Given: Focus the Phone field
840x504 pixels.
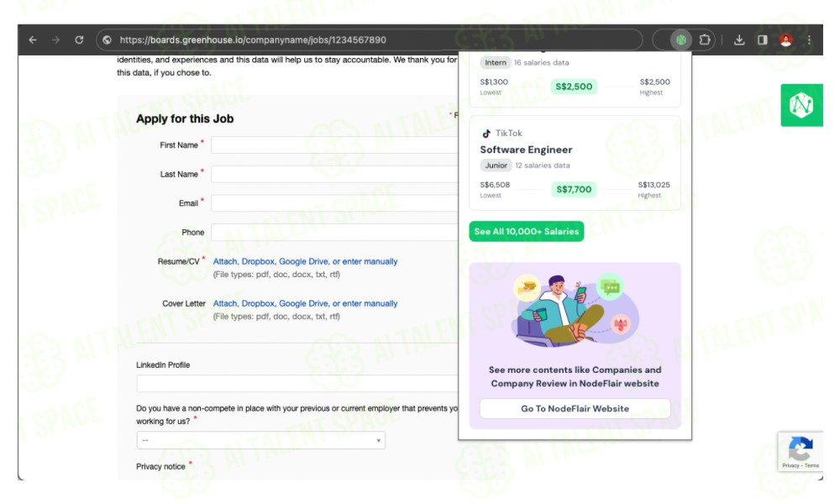Looking at the screenshot, I should pos(335,232).
